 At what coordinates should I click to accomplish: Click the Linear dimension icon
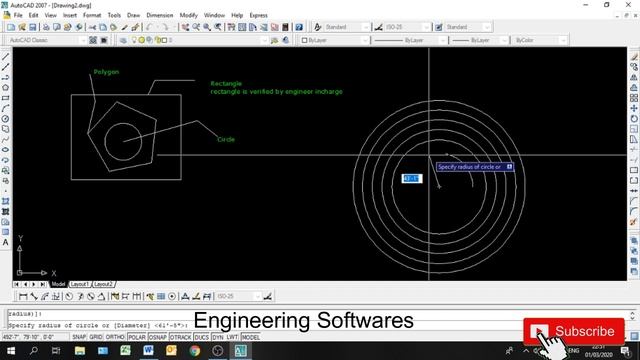[23, 296]
